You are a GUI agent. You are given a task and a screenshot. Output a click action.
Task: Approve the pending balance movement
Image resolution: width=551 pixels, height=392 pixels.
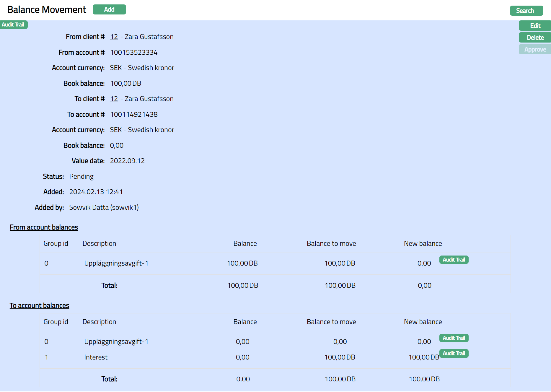(535, 49)
